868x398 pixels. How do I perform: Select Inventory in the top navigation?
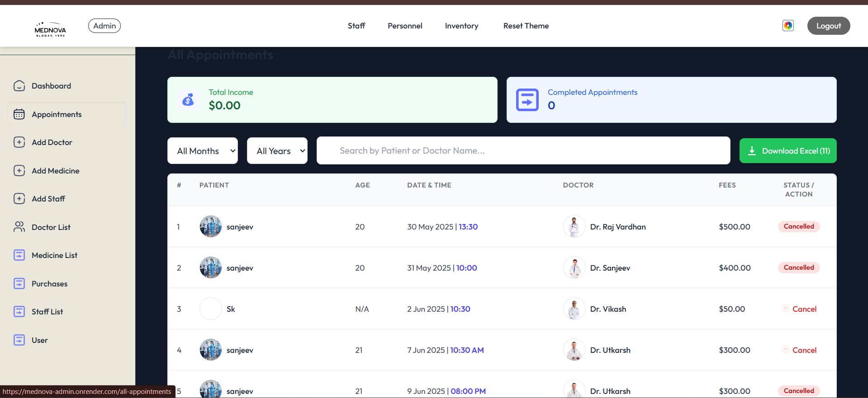[461, 26]
